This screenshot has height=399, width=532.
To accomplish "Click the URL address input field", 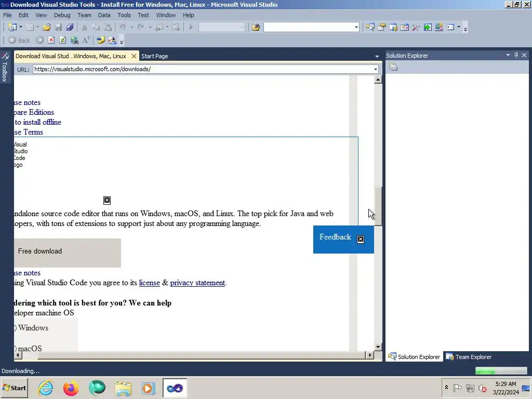I will click(203, 69).
